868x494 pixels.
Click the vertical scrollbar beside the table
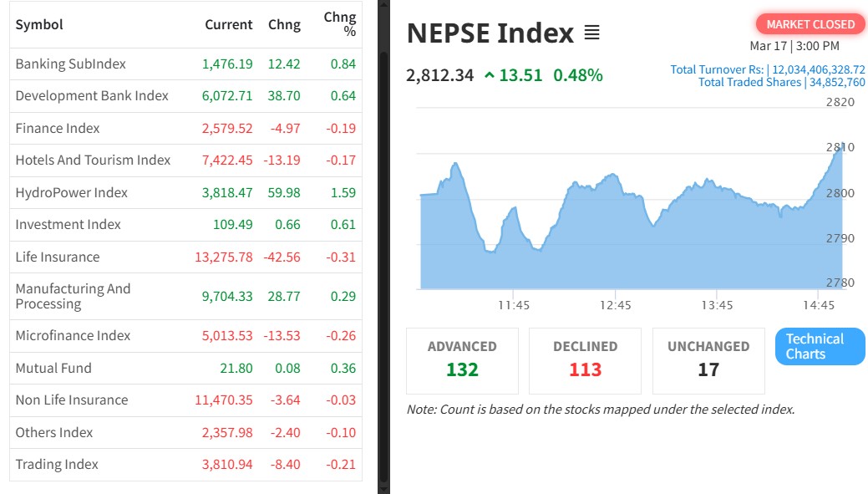coord(383,251)
